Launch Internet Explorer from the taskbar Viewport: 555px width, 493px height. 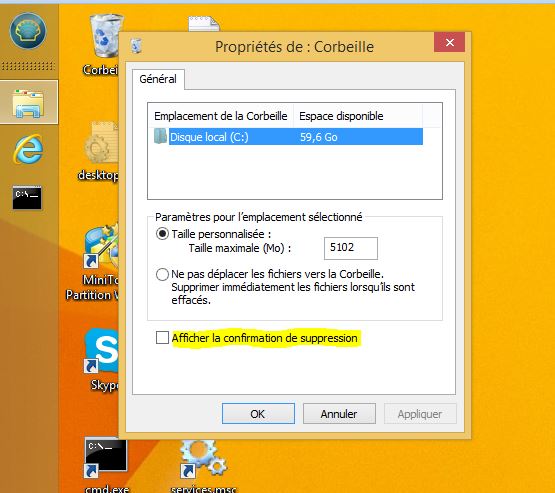[28, 149]
